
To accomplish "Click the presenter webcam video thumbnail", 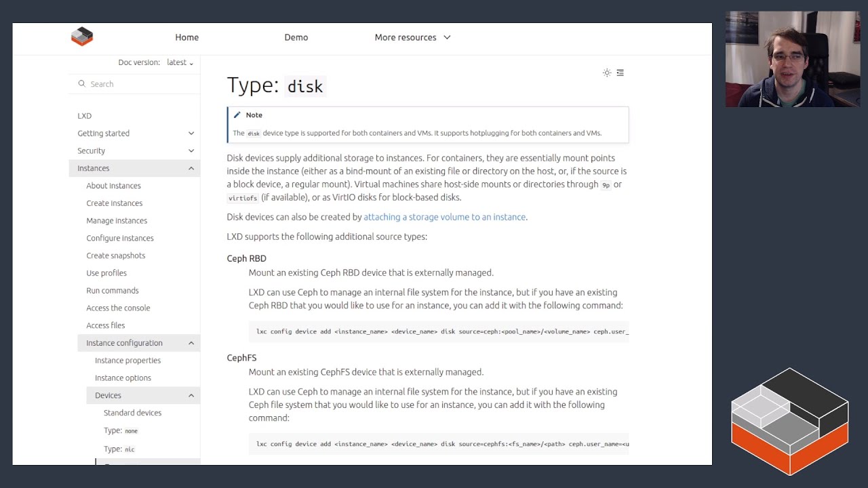I will point(793,60).
